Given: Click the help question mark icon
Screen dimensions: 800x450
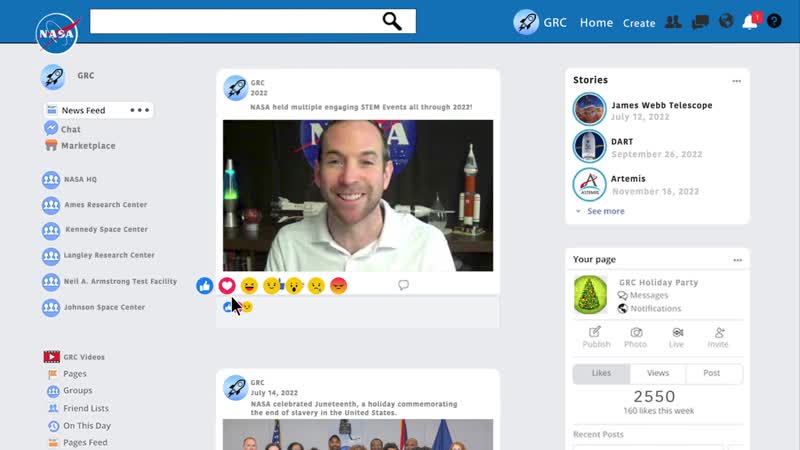Looking at the screenshot, I should coord(774,22).
